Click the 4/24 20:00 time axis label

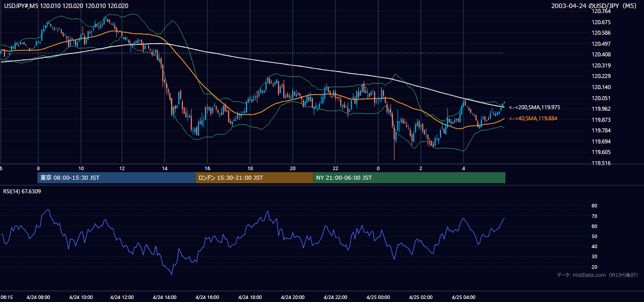tap(292, 297)
